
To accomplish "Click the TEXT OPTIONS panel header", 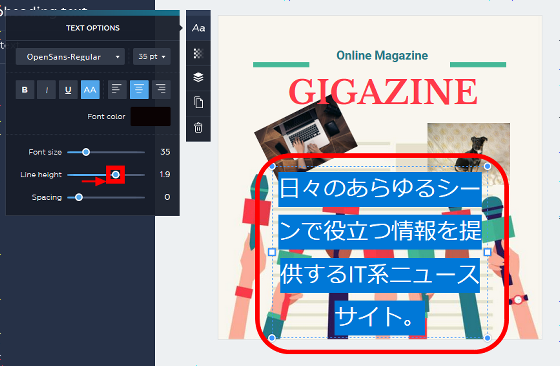I will click(93, 28).
